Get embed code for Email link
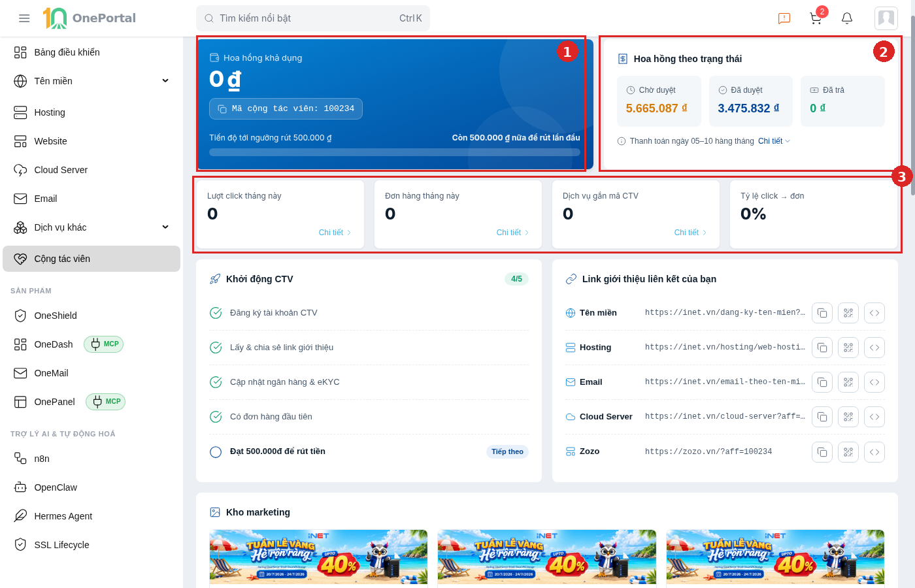The width and height of the screenshot is (915, 588). [x=874, y=382]
